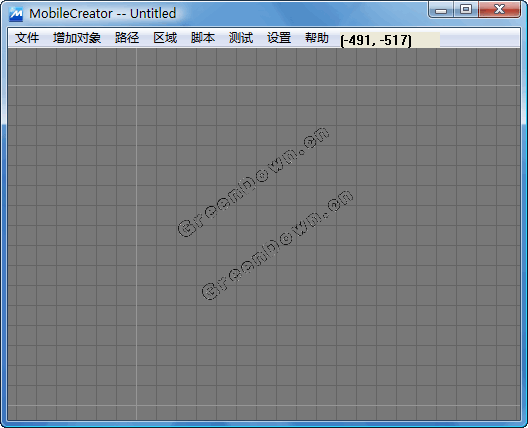Click the upper Greendown.cn watermark on canvas
Screen dimensions: 528x428
click(254, 182)
